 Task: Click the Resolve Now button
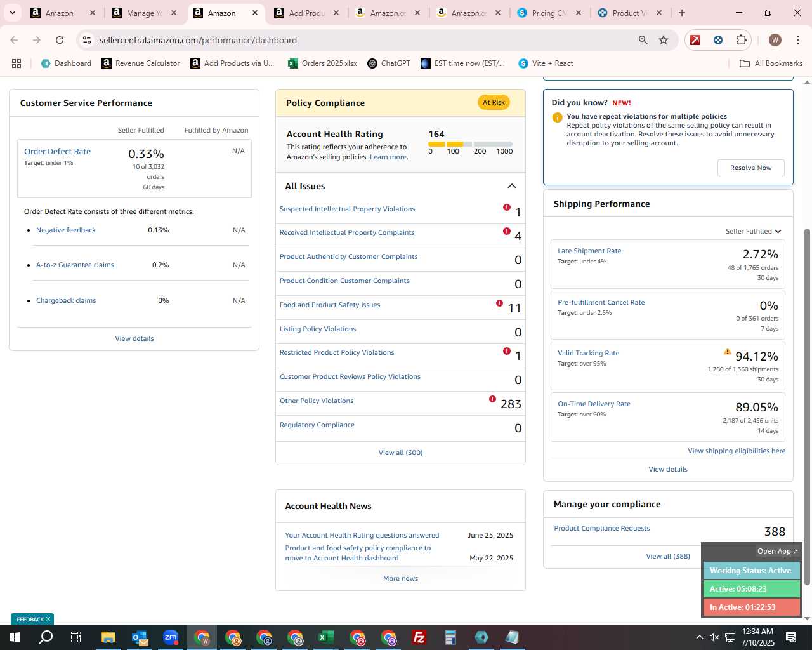click(751, 168)
